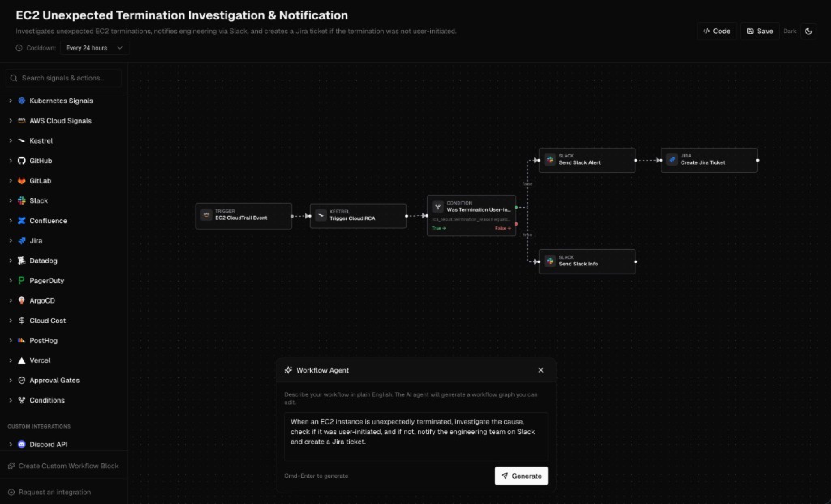
Task: Click the ArgoCD icon
Action: tap(22, 300)
